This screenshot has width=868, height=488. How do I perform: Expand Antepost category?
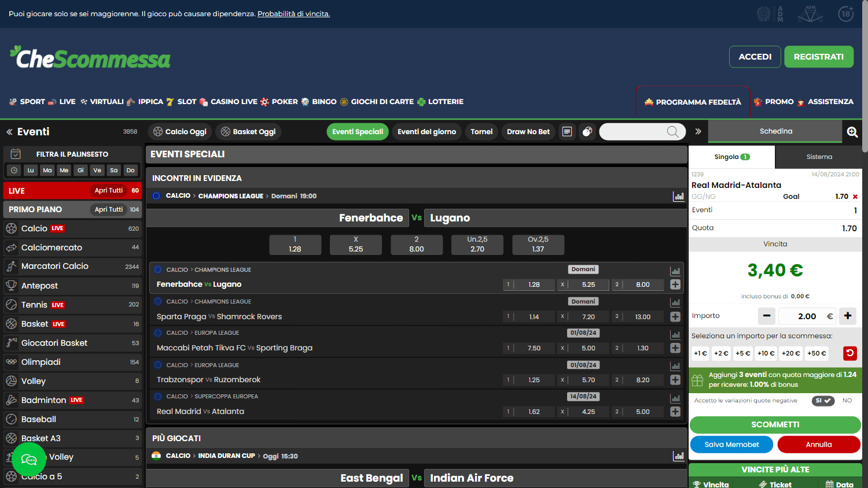point(72,286)
